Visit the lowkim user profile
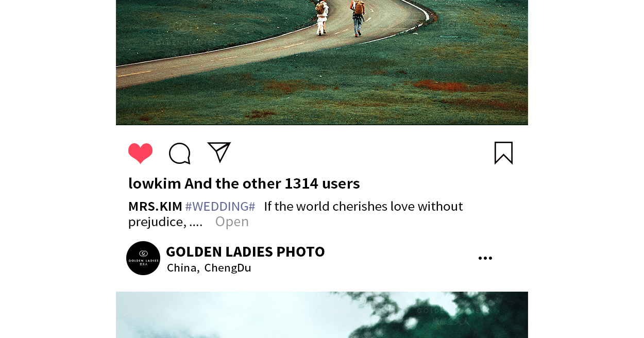This screenshot has height=338, width=644. [155, 183]
